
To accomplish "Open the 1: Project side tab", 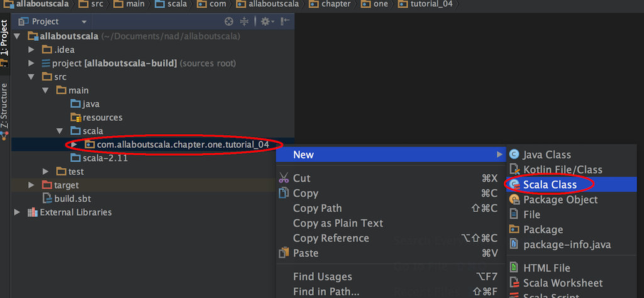I will 4,43.
